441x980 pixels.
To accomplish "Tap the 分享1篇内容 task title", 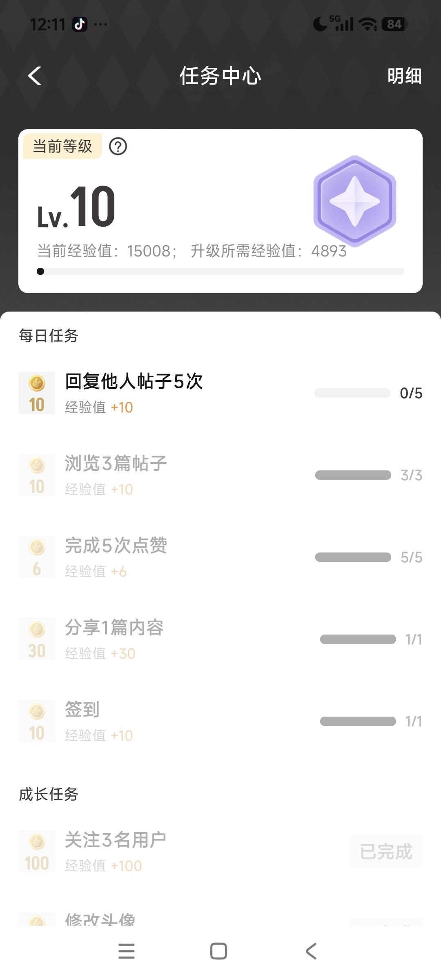I will click(x=114, y=628).
